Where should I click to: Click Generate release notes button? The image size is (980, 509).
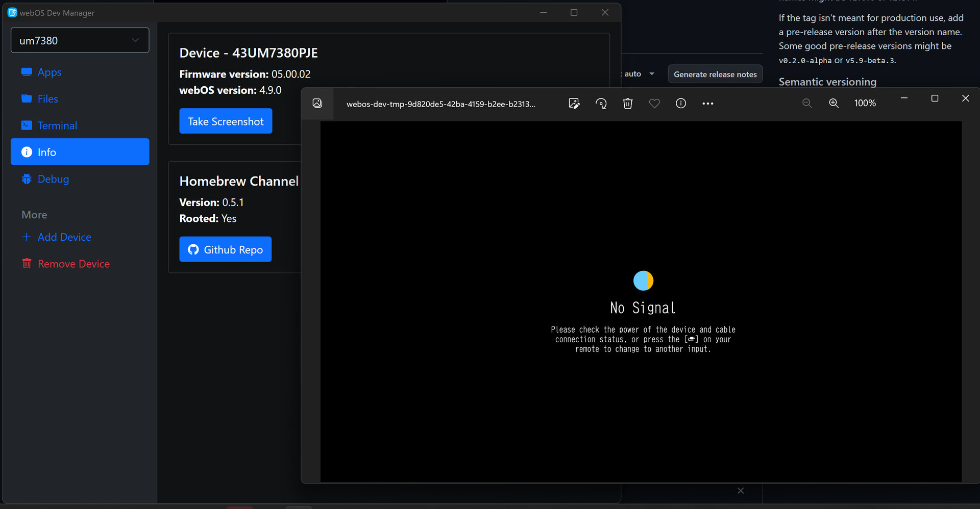[x=715, y=74]
